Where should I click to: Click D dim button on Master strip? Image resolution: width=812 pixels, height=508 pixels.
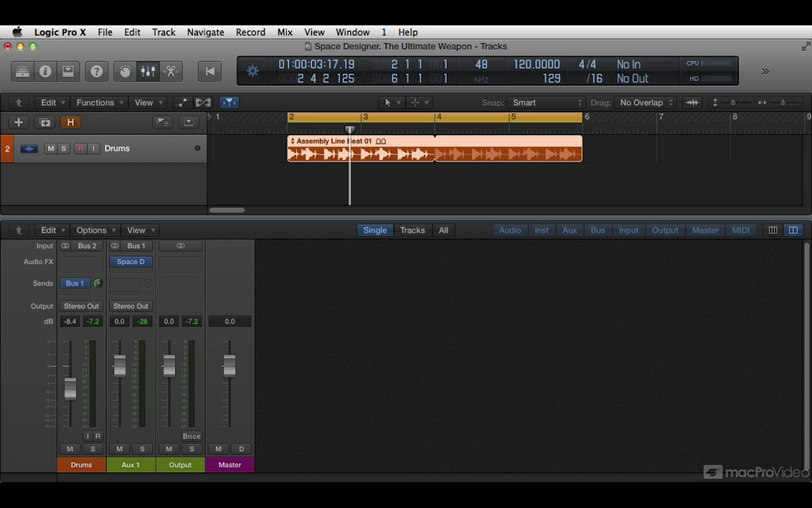pyautogui.click(x=241, y=449)
